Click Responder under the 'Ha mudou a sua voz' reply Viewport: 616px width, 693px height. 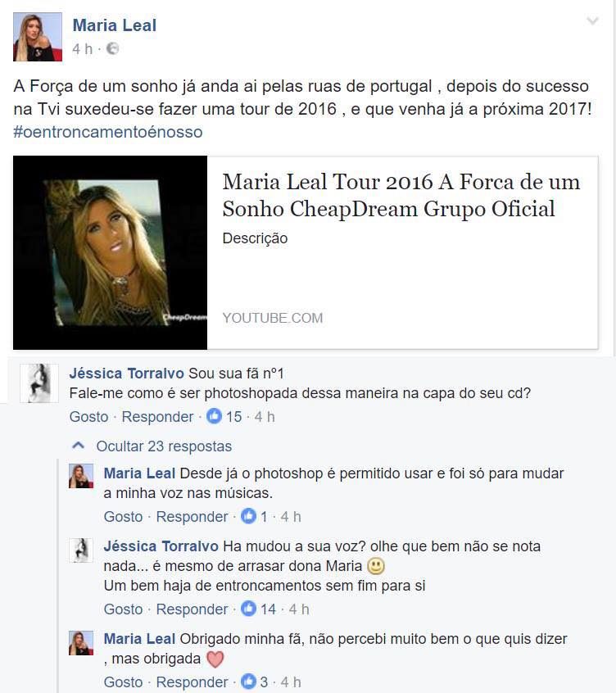[192, 609]
